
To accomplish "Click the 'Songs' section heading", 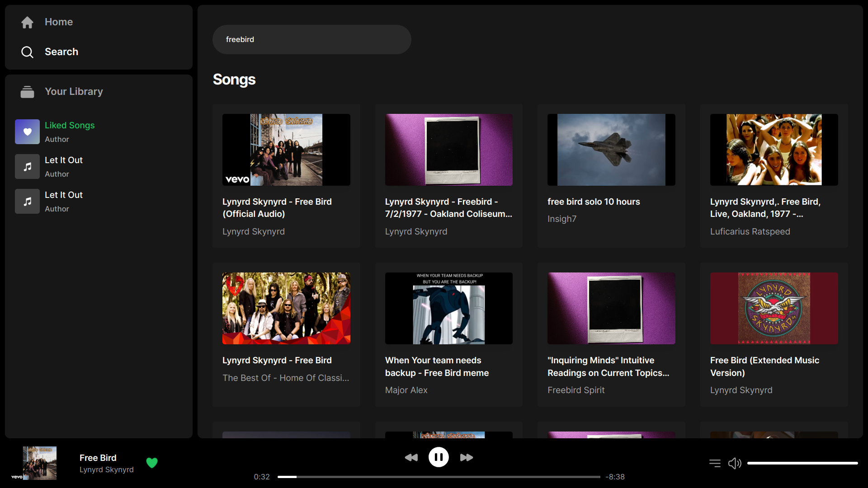I will [234, 80].
